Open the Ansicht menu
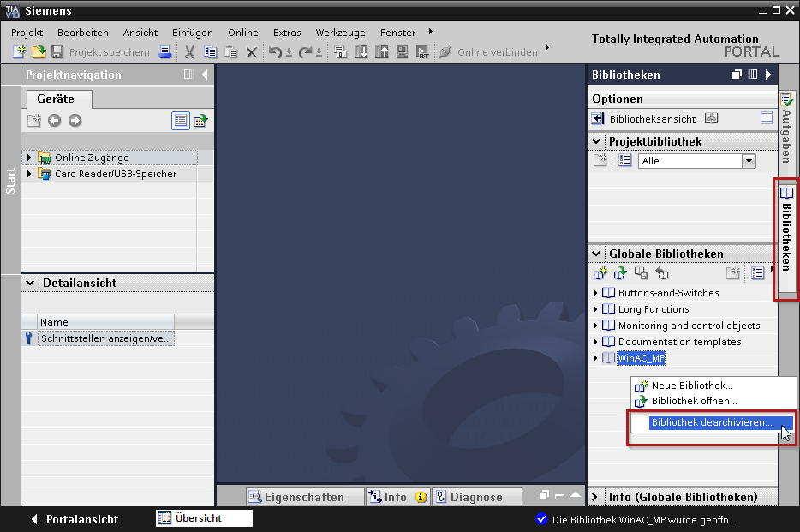800x532 pixels. click(x=140, y=33)
